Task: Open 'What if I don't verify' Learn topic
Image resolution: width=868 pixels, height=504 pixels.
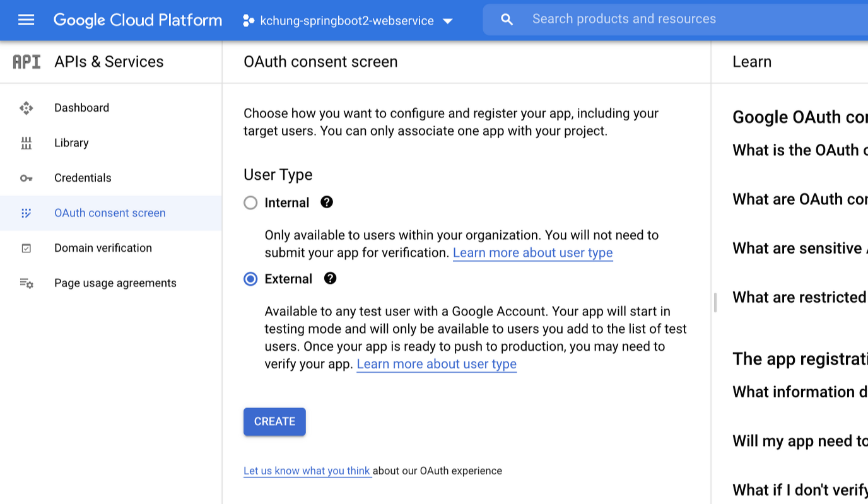Action: 800,490
